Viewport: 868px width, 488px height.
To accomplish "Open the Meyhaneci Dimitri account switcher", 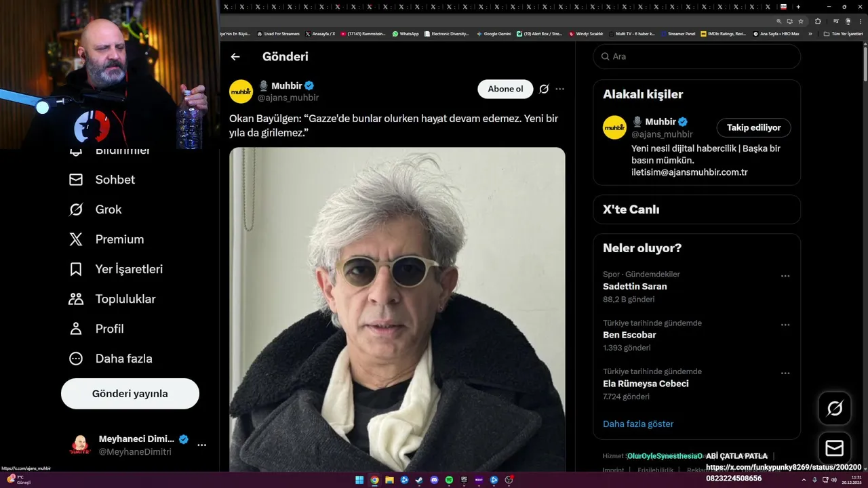I will click(138, 445).
